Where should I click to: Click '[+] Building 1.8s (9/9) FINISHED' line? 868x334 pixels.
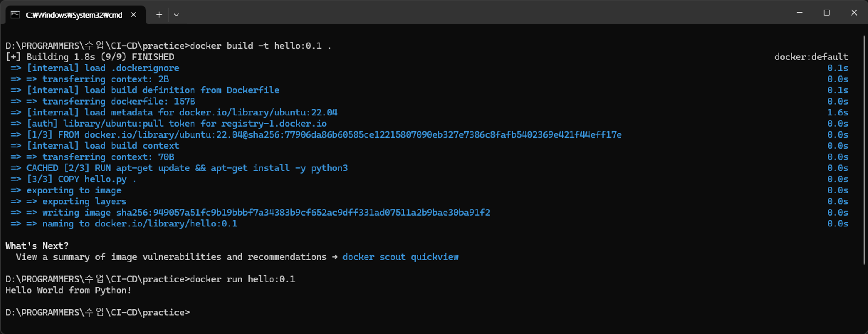click(x=90, y=57)
